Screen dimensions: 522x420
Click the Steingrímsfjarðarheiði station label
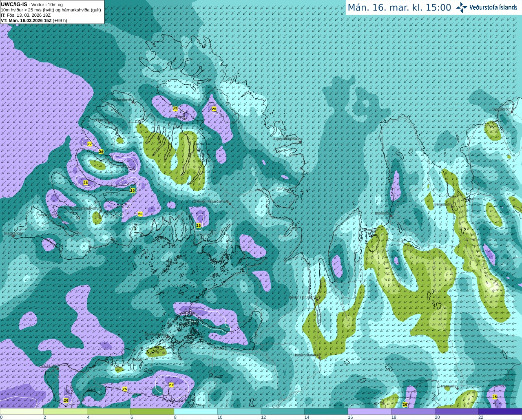tap(211, 201)
